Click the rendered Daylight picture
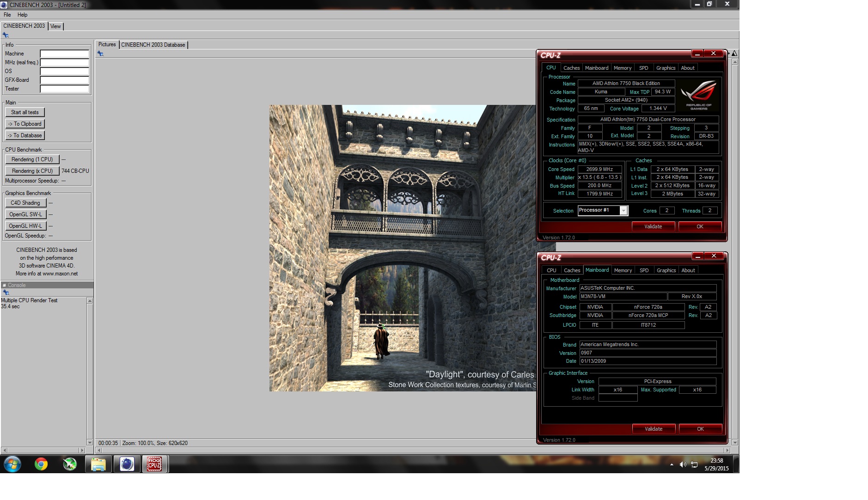This screenshot has width=868, height=500. [x=403, y=248]
